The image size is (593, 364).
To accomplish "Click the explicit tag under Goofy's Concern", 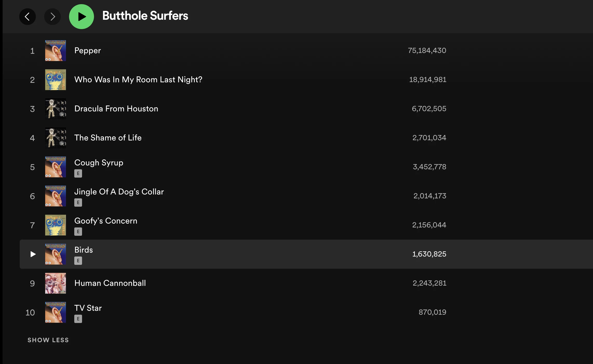I will coord(78,232).
